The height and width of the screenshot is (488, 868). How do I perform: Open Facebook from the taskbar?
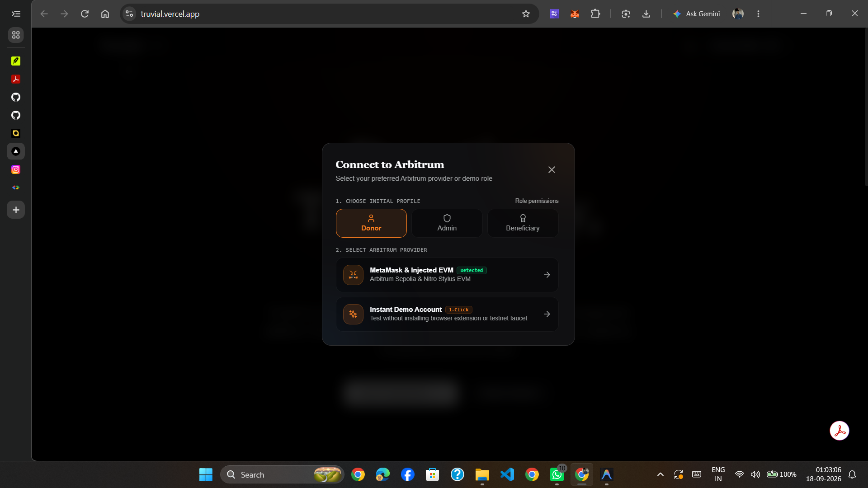(x=407, y=474)
